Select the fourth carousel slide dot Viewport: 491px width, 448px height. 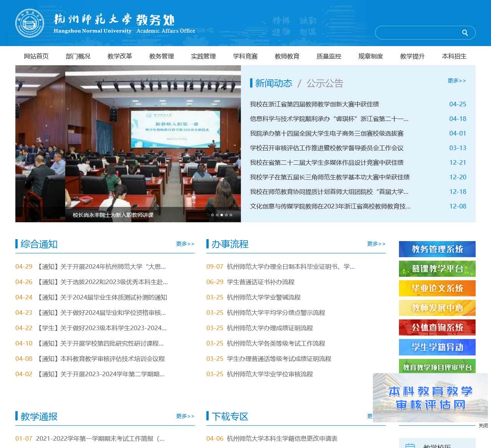pyautogui.click(x=226, y=215)
